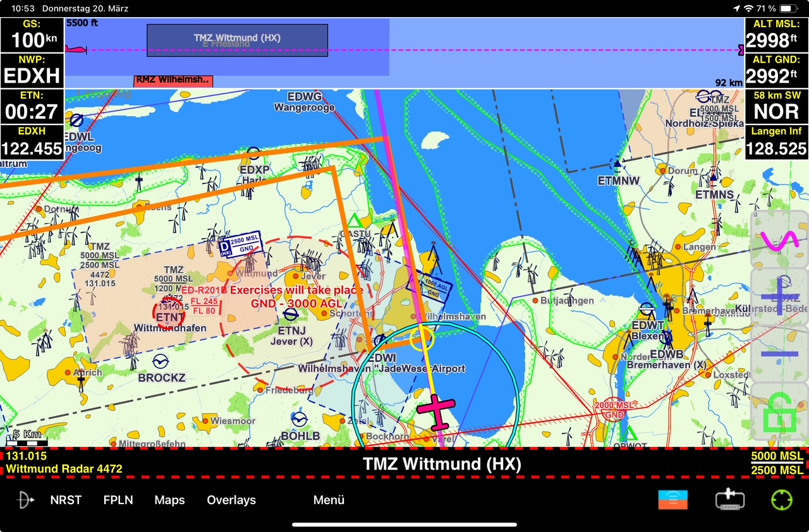The image size is (809, 532).
Task: Toggle the green map lock icon
Action: [x=779, y=412]
